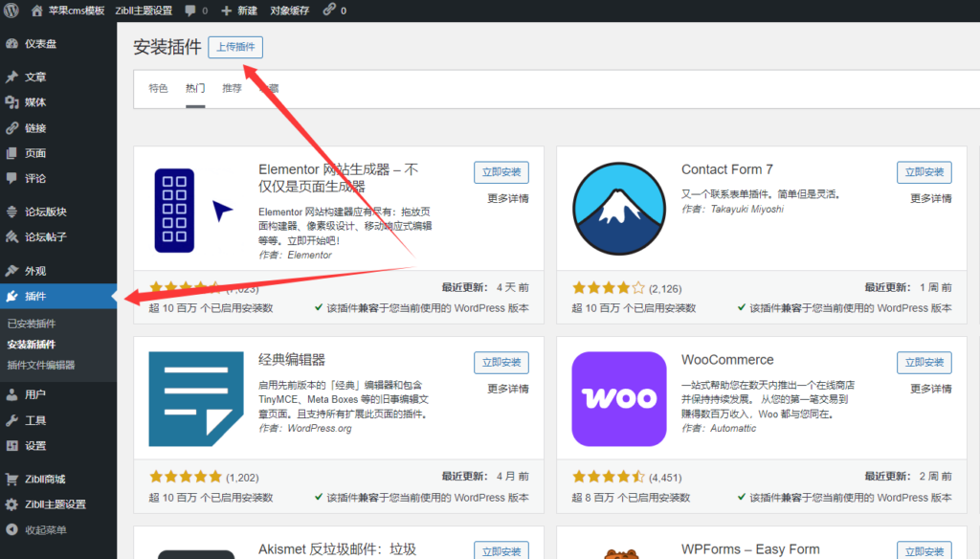The width and height of the screenshot is (980, 559).
Task: Click the 经典编辑器 plugin thumbnail
Action: [196, 399]
